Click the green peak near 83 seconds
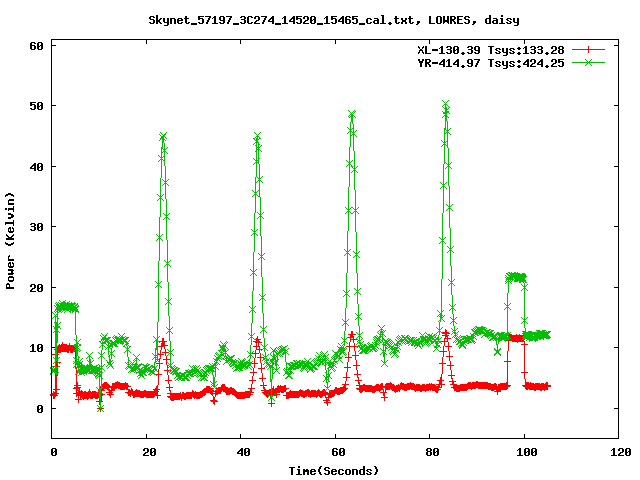This screenshot has height=480, width=640. click(446, 104)
